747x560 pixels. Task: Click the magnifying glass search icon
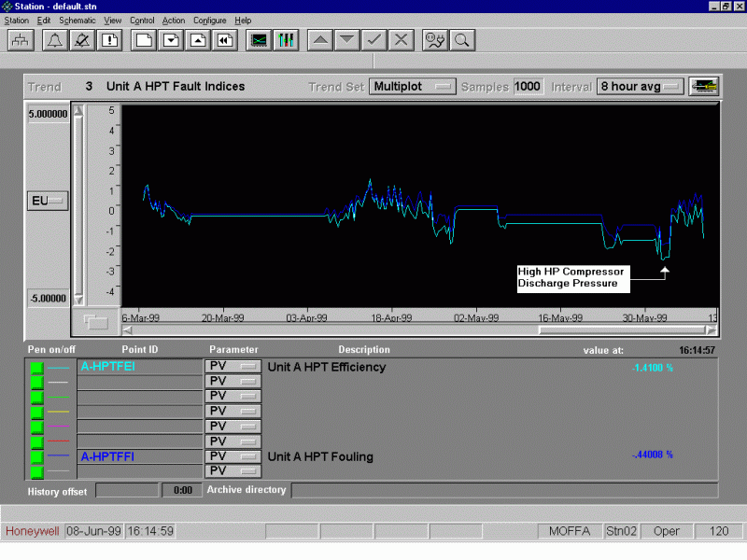[x=461, y=40]
